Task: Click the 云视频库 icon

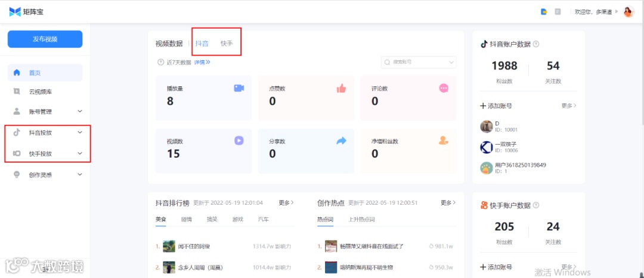Action: pyautogui.click(x=17, y=92)
